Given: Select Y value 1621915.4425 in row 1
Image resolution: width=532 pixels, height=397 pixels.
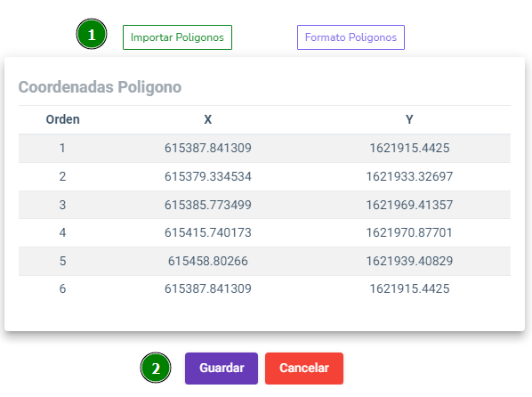Looking at the screenshot, I should pyautogui.click(x=409, y=148).
